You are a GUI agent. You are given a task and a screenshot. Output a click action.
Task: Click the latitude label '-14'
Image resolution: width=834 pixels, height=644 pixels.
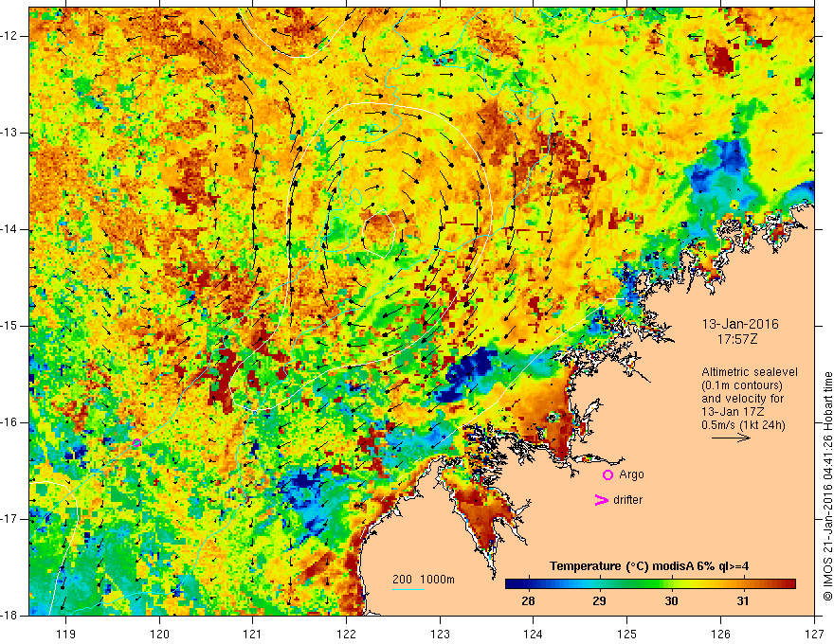[10, 229]
